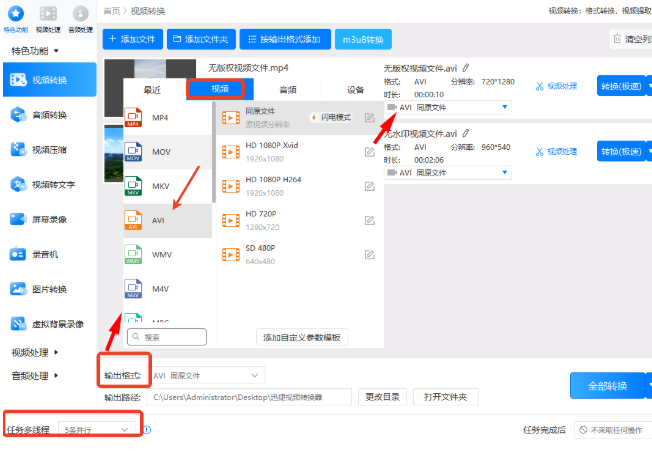
Task: Open the 任务完成后 action dropdown
Action: tap(613, 430)
